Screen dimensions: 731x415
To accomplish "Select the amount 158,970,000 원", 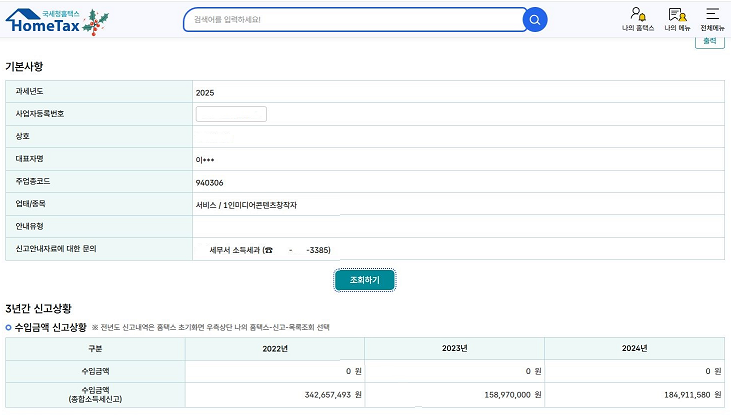I will 513,395.
